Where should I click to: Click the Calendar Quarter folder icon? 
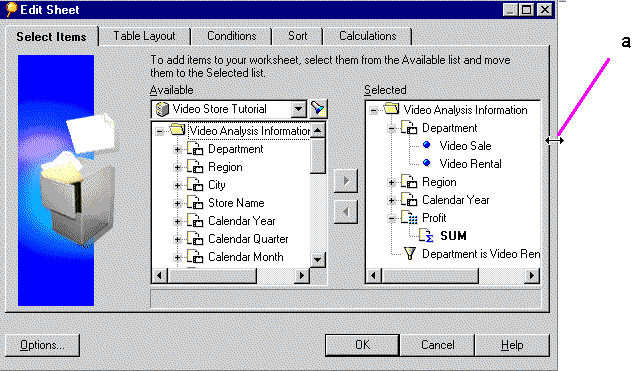click(195, 239)
